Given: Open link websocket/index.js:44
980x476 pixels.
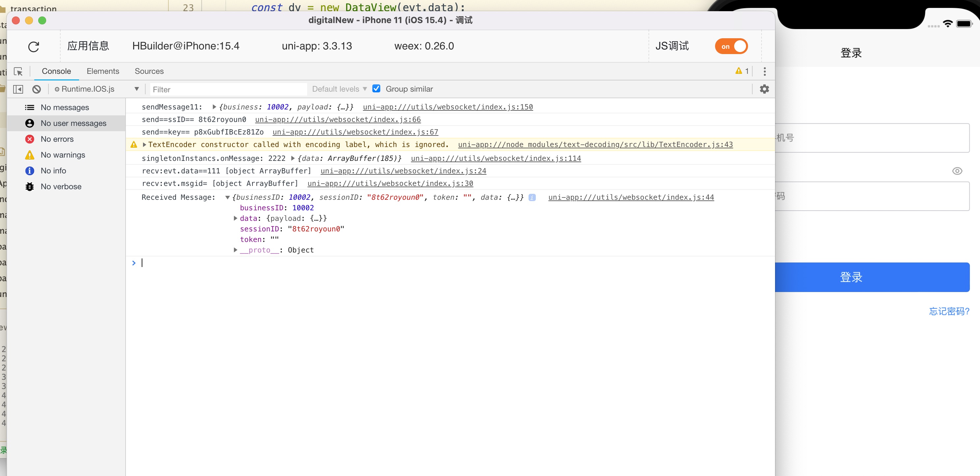Looking at the screenshot, I should (x=631, y=197).
